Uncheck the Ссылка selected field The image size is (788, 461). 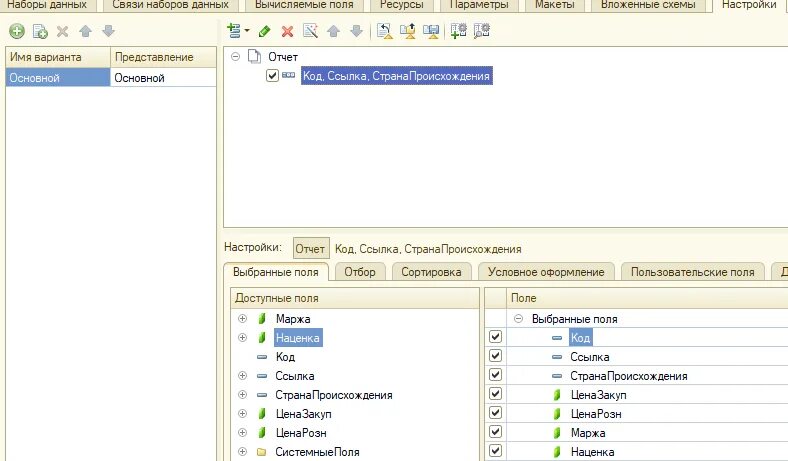point(496,355)
